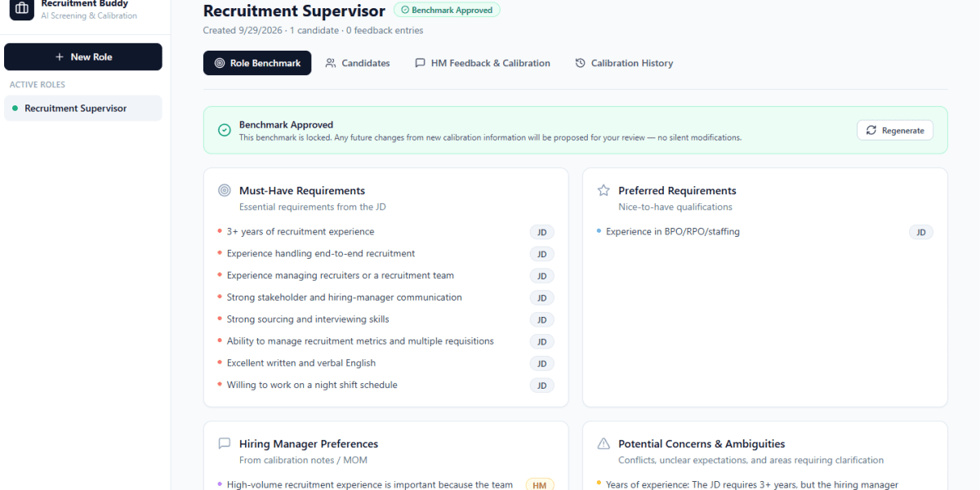Click 'Essential requirements from the JD' subtitle
Viewport: 980px width, 490px height.
pyautogui.click(x=313, y=207)
